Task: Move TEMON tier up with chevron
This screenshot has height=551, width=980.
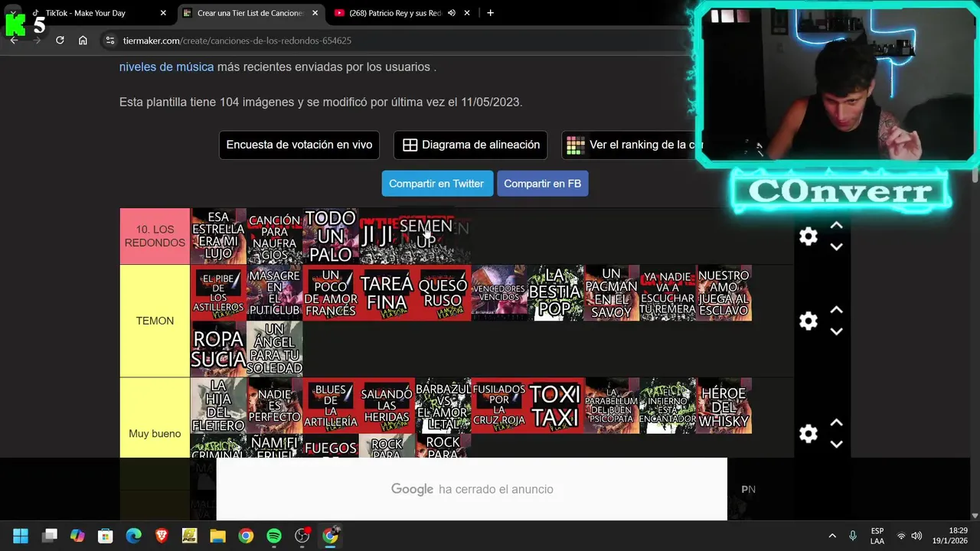Action: [x=837, y=310]
